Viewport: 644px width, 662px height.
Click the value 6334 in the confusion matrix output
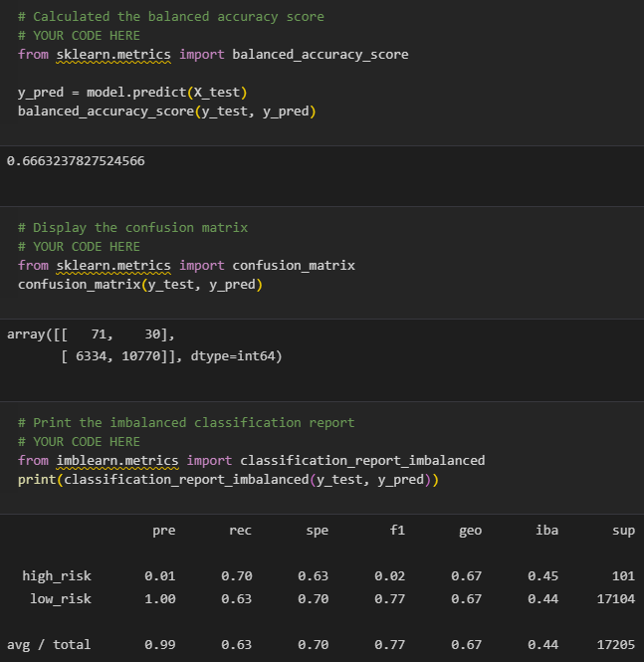(91, 356)
